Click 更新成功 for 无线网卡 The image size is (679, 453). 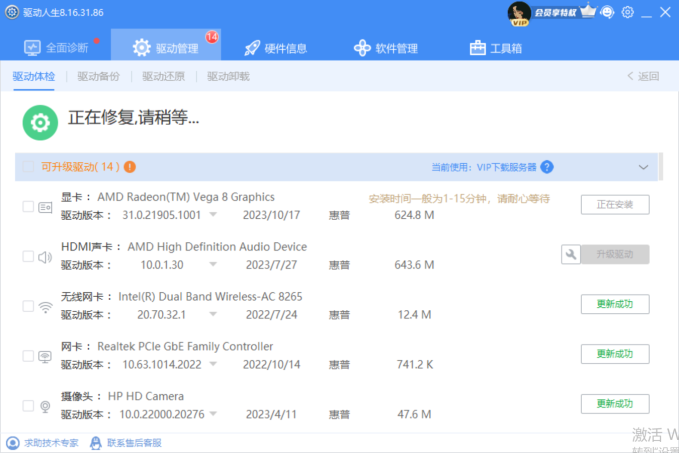[x=615, y=304]
